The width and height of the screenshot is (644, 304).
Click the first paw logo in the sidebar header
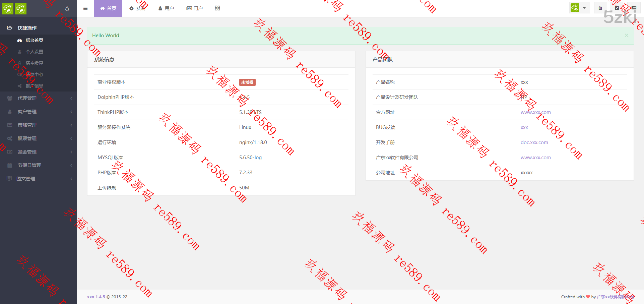8,9
